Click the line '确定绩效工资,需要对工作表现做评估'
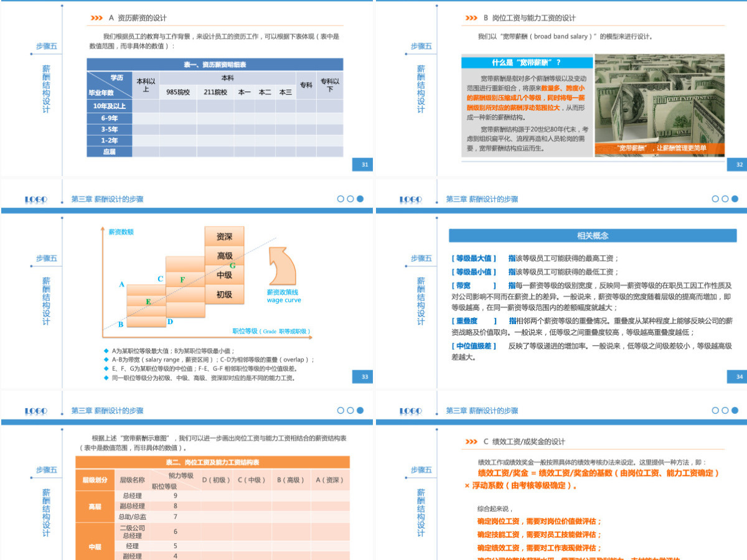The width and height of the screenshot is (747, 560). tap(540, 548)
